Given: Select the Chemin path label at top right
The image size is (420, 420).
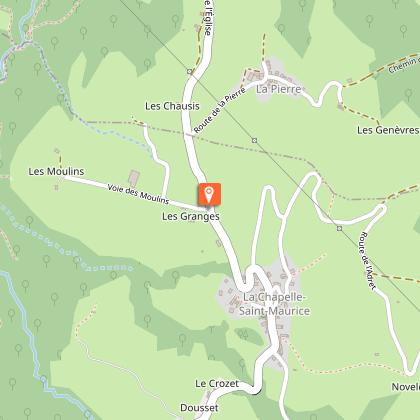Looking at the screenshot, I should point(404,65).
